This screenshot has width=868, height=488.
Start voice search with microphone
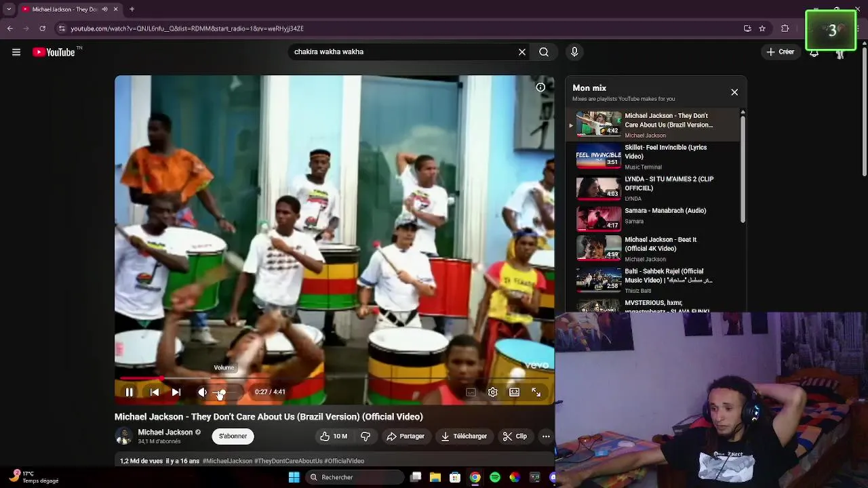[574, 52]
